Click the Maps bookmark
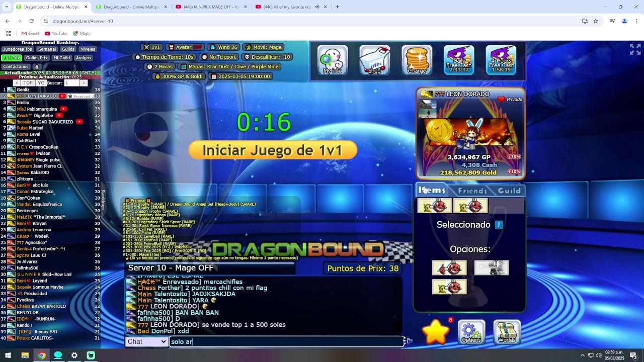 coord(81,33)
